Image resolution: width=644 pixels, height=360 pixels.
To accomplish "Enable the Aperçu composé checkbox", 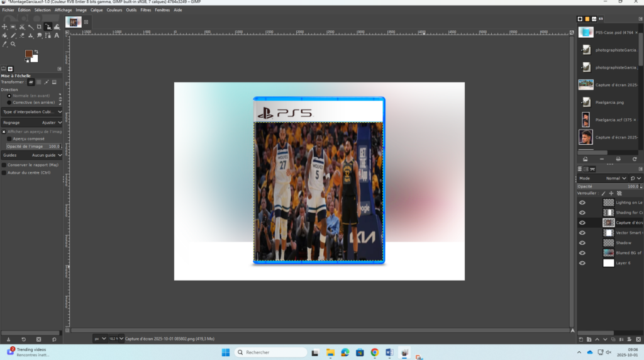I will pyautogui.click(x=9, y=138).
